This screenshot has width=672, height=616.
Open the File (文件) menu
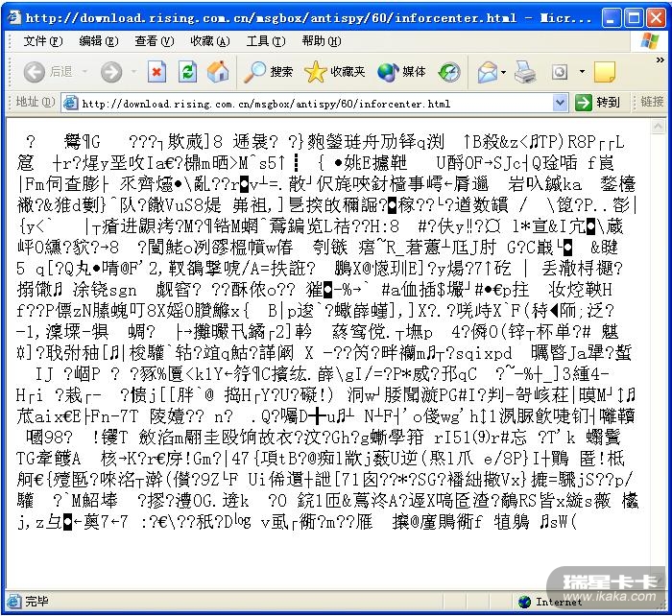(x=43, y=41)
